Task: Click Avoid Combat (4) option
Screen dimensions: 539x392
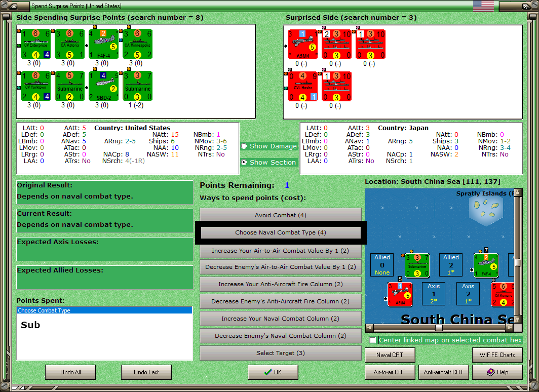Action: (x=280, y=215)
